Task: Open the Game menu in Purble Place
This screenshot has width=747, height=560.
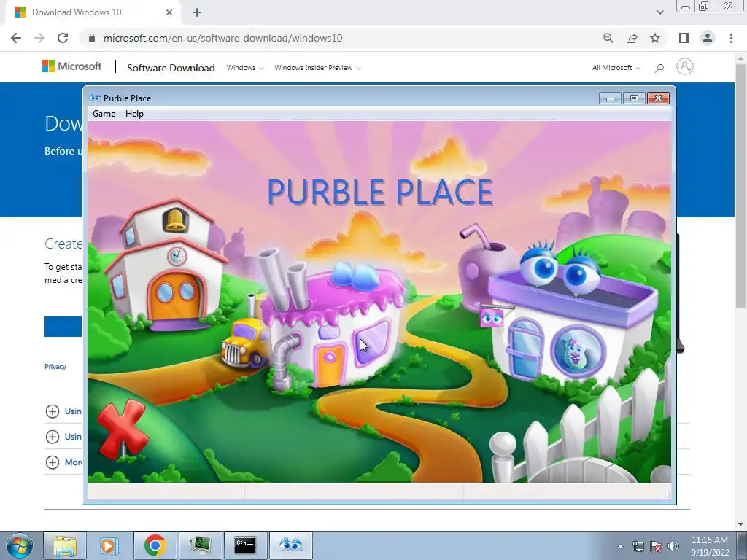Action: click(104, 113)
